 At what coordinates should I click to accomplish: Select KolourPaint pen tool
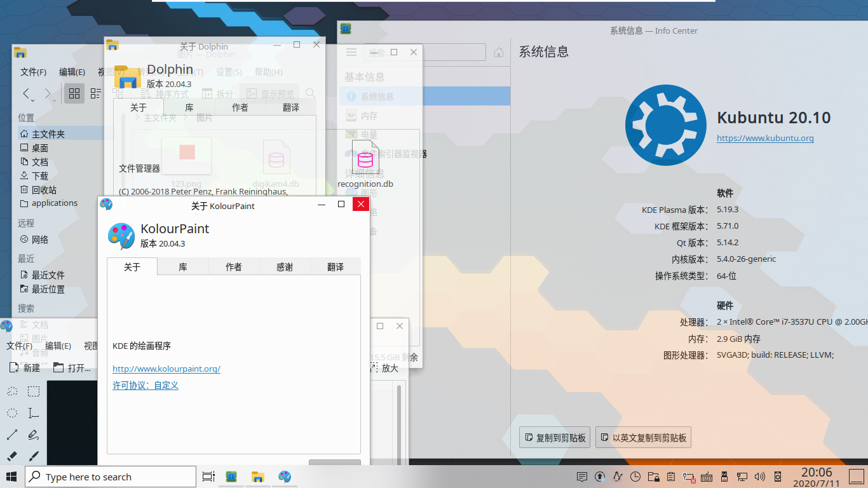33,435
